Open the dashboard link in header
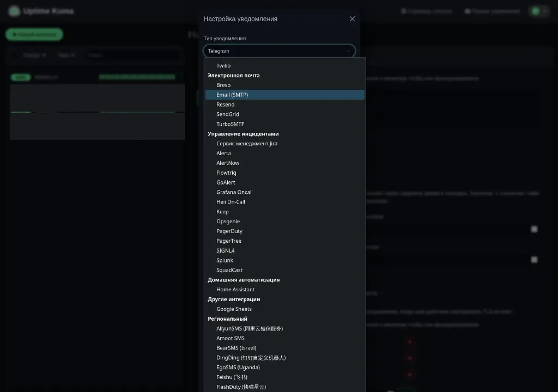 [x=492, y=11]
